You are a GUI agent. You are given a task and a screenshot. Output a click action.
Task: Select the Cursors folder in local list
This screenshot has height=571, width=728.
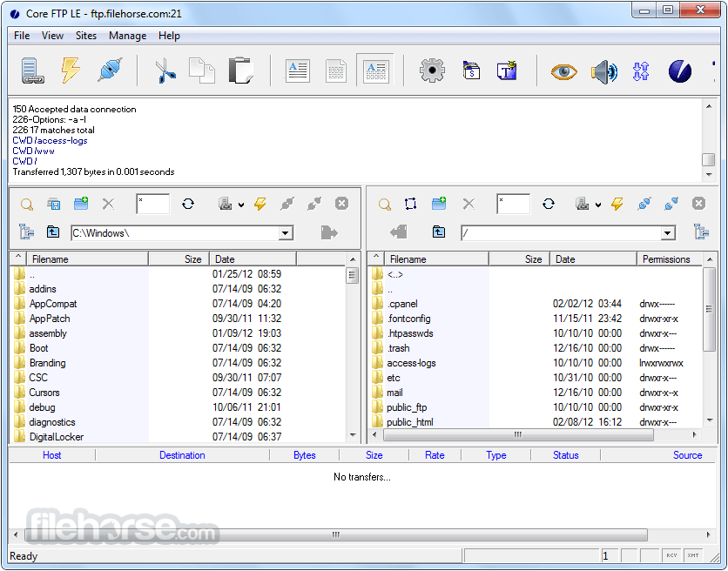point(44,393)
